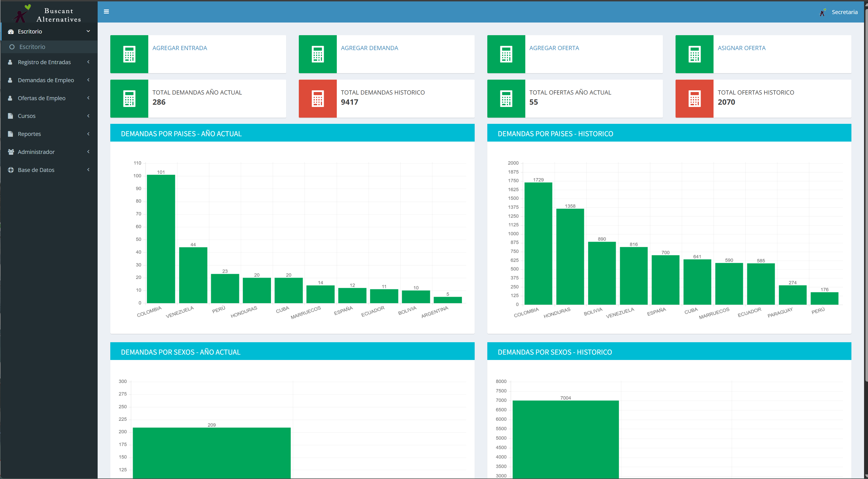Screen dimensions: 868x479
Task: Open the ASIGNAR OFERTA link
Action: [x=741, y=48]
